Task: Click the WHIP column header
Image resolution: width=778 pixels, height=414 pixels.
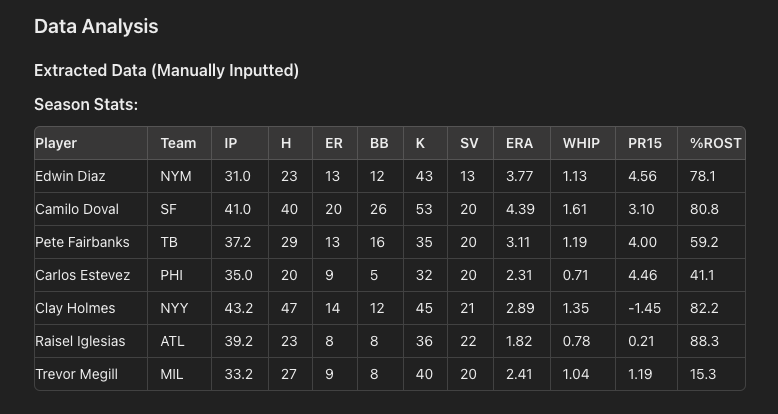Action: point(581,143)
